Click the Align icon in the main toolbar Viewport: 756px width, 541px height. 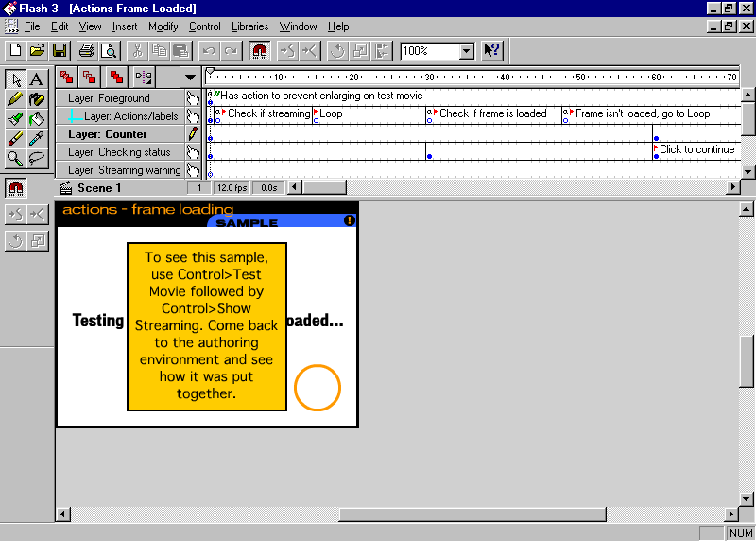[x=382, y=51]
